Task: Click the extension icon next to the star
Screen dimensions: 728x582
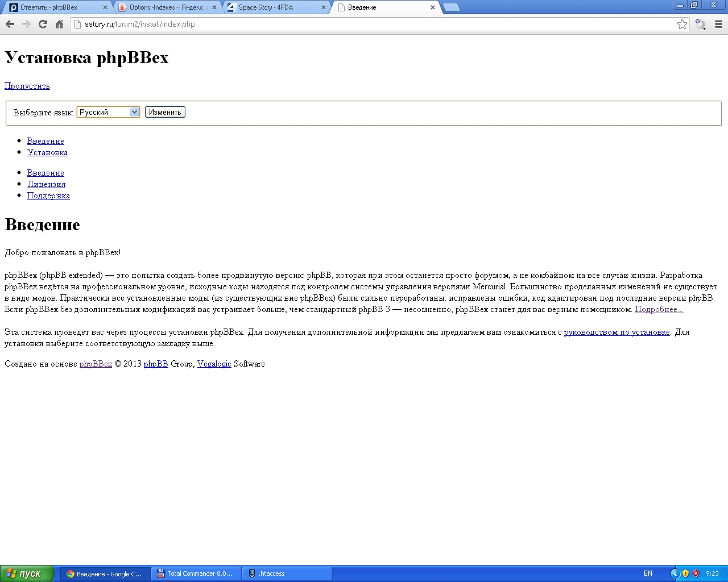Action: 701,24
